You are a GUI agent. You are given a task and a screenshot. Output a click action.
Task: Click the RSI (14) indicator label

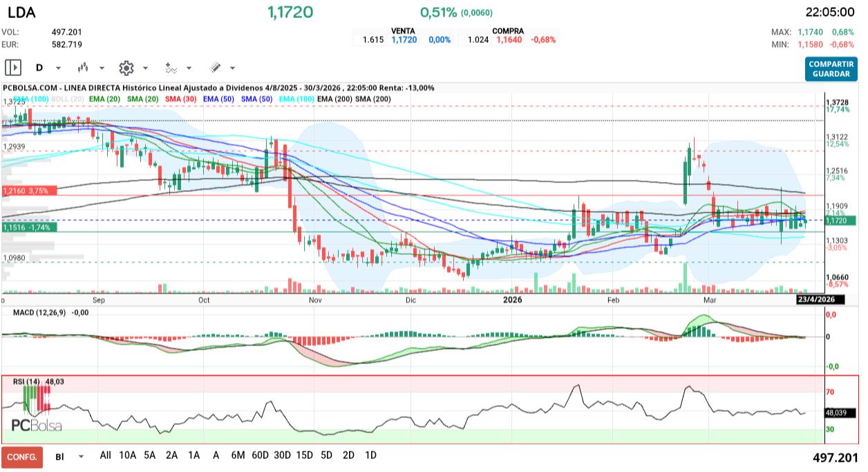pos(26,379)
